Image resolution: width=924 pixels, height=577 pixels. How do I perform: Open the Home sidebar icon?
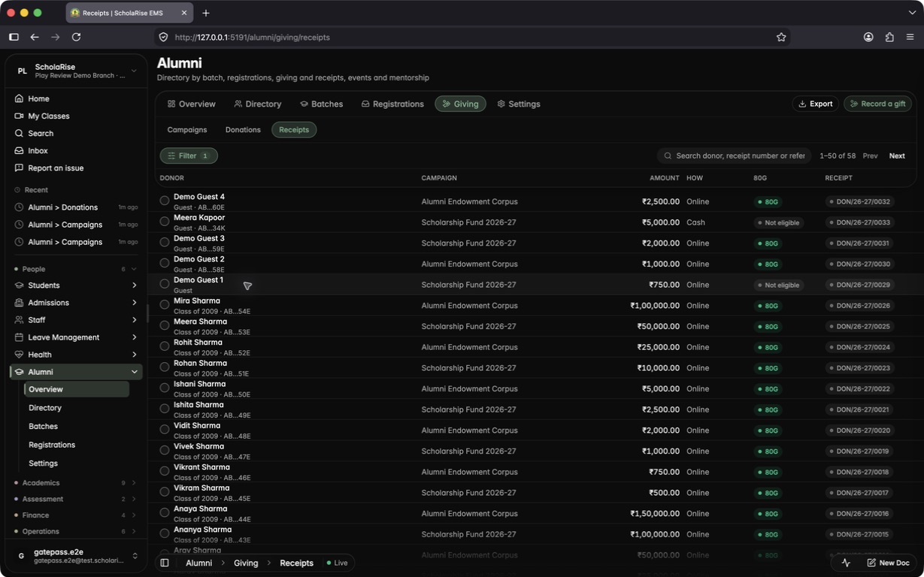point(20,98)
